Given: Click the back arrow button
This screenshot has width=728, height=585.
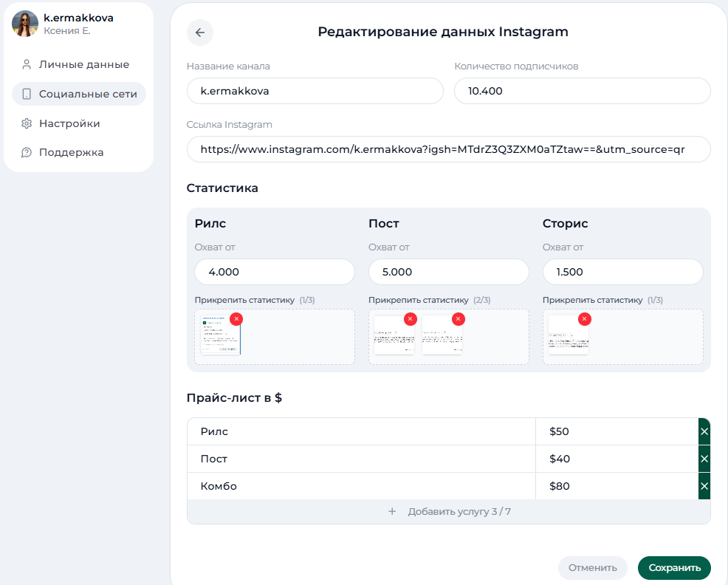Looking at the screenshot, I should pos(199,32).
